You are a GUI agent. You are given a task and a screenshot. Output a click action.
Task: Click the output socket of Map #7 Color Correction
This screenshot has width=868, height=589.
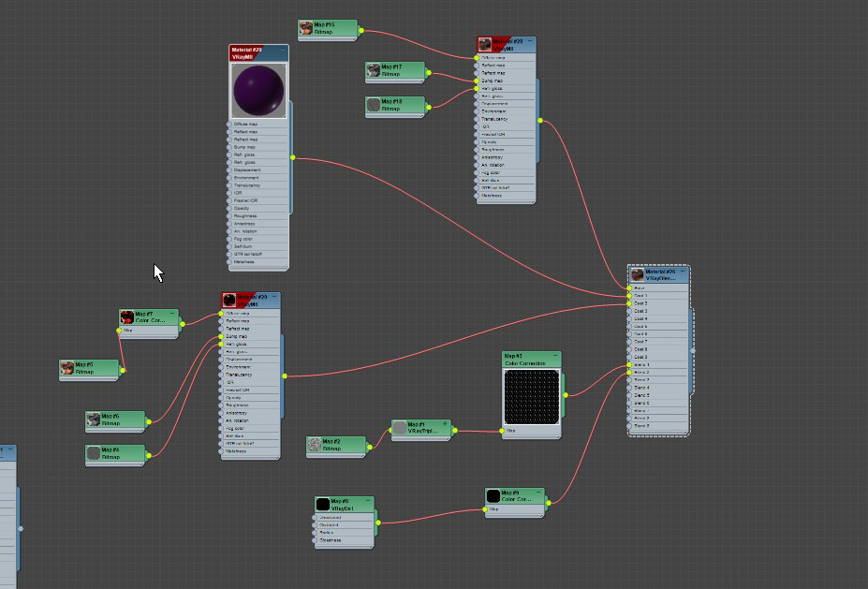(x=183, y=324)
